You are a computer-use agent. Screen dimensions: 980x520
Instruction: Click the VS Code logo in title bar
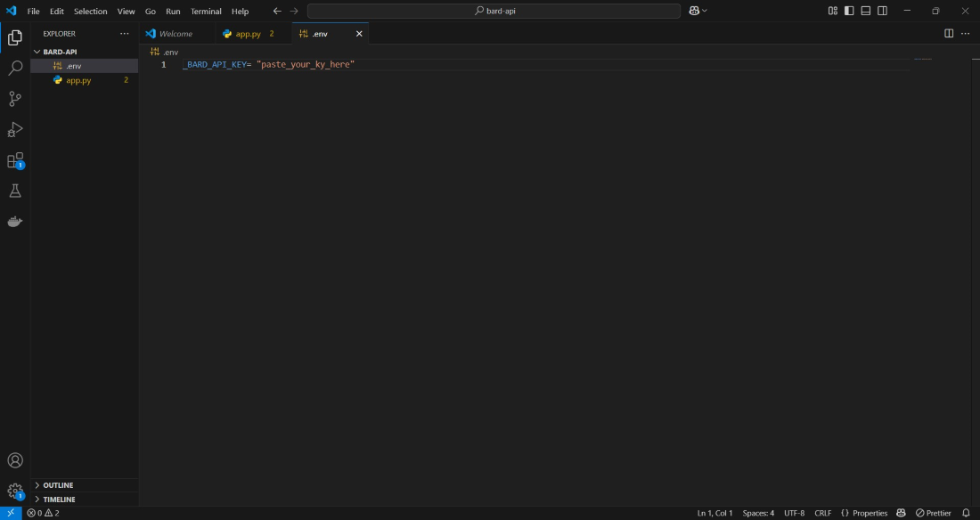(11, 11)
